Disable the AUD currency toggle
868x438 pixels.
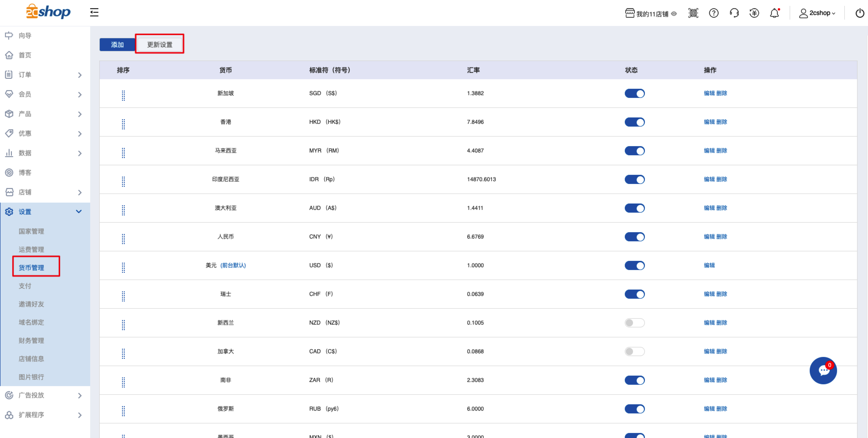[634, 208]
